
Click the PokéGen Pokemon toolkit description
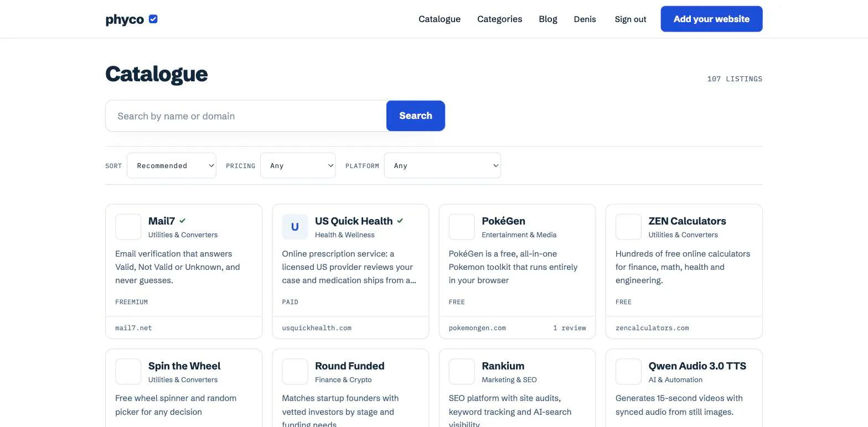pyautogui.click(x=513, y=267)
